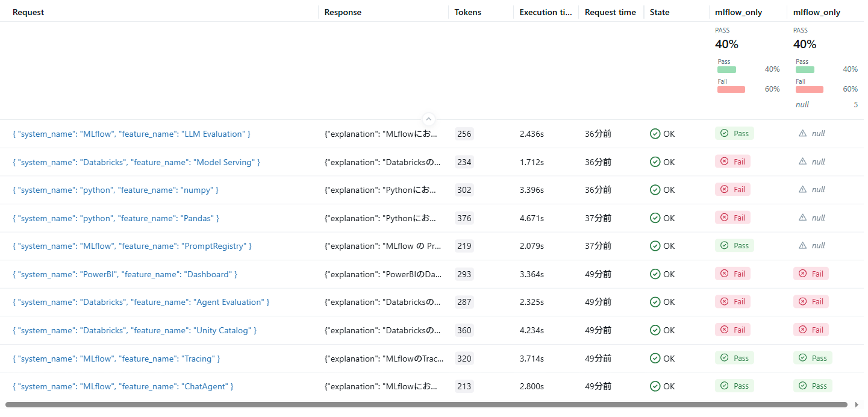Click the OK check icon in Pandas row
The width and height of the screenshot is (868, 417).
pyautogui.click(x=655, y=218)
